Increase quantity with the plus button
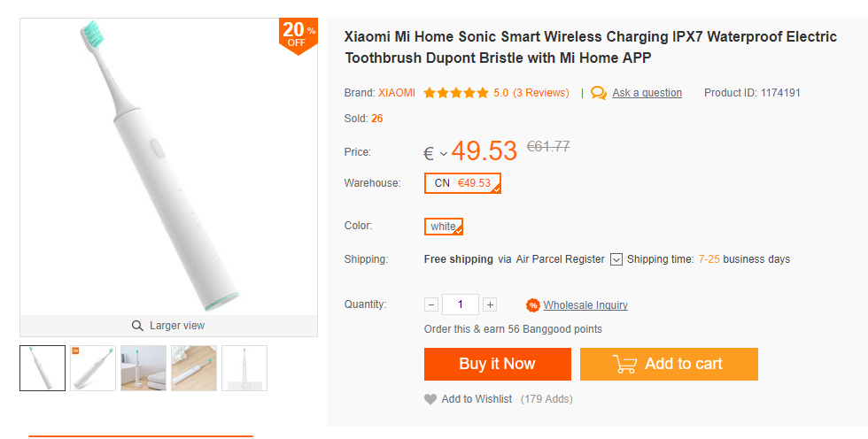Screen dimensions: 868x439 [490, 304]
